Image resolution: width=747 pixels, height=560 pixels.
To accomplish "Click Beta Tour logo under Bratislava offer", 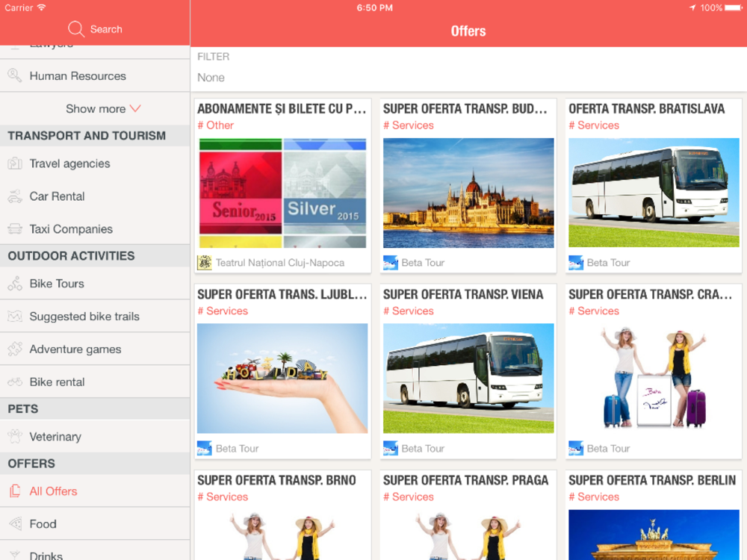I will point(576,262).
